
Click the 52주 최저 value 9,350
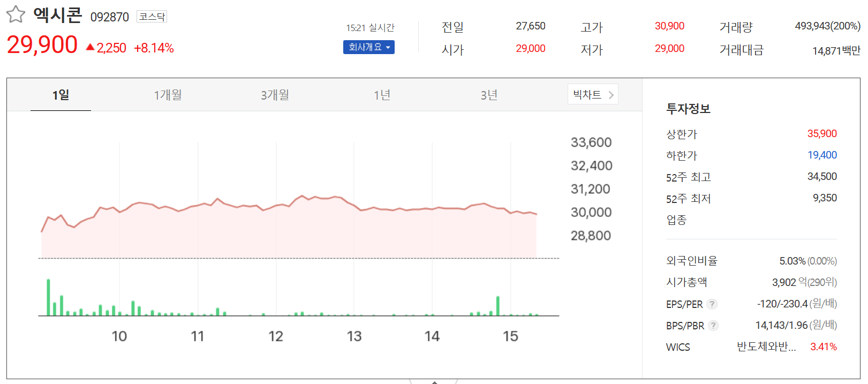click(x=825, y=198)
